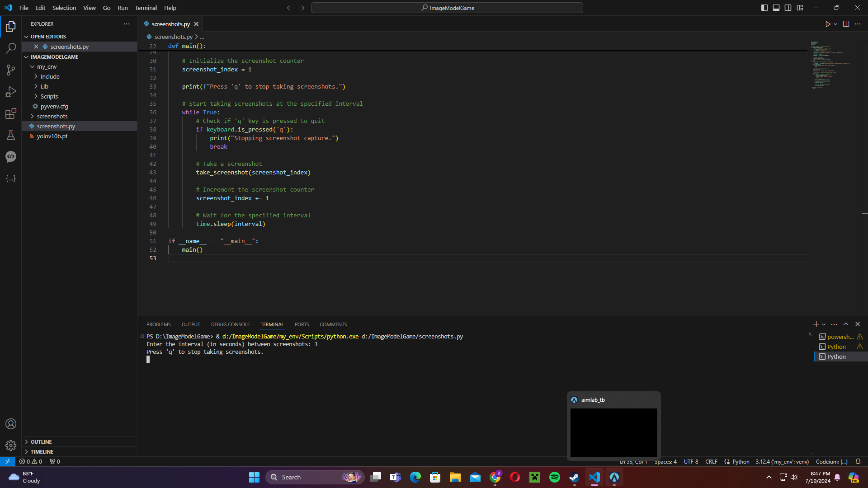Viewport: 868px width, 488px height.
Task: Toggle the secondary side bar visibility
Action: click(788, 8)
